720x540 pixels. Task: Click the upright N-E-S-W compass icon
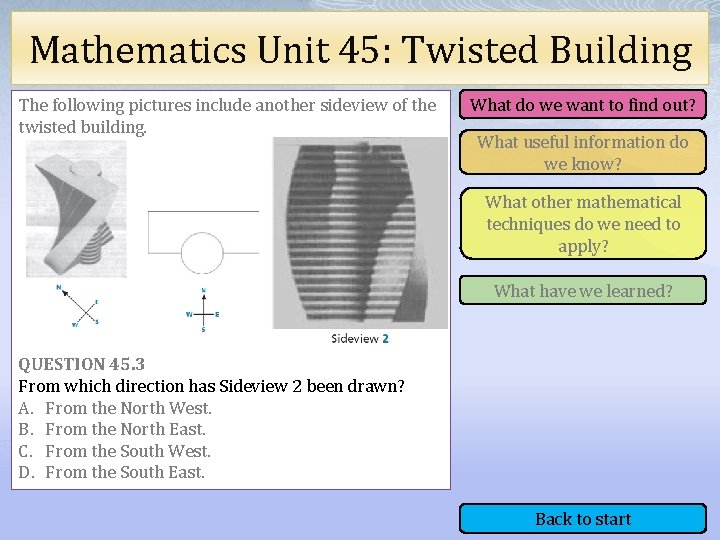click(x=203, y=310)
